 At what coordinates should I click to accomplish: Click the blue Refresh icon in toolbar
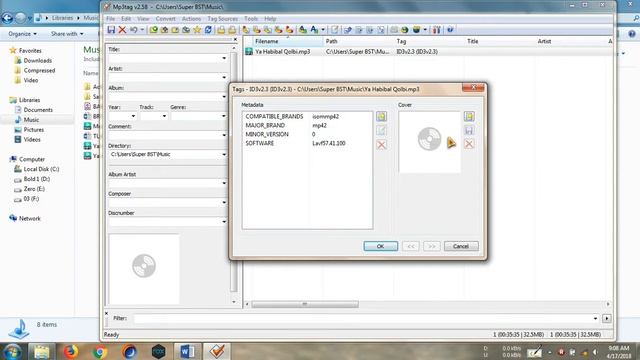click(208, 30)
